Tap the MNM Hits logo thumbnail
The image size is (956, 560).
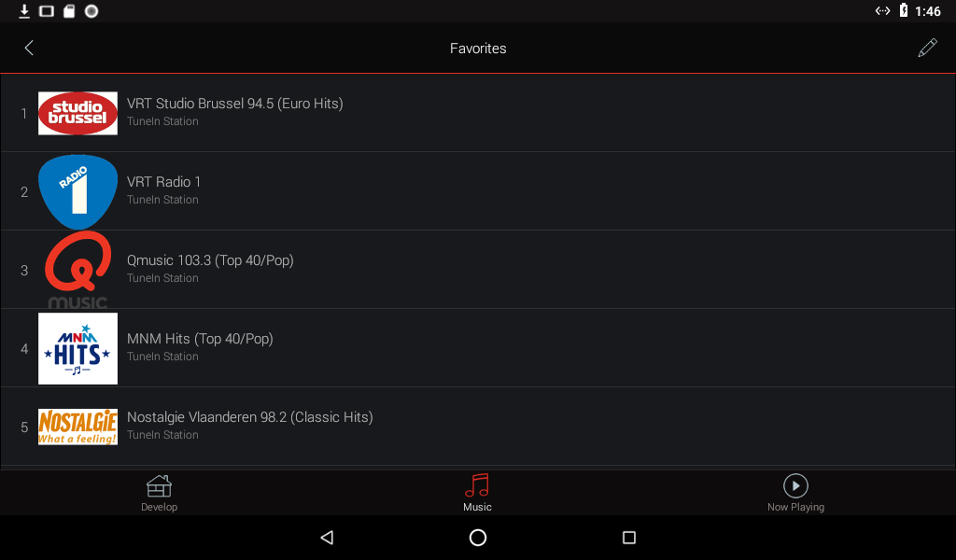[x=78, y=348]
